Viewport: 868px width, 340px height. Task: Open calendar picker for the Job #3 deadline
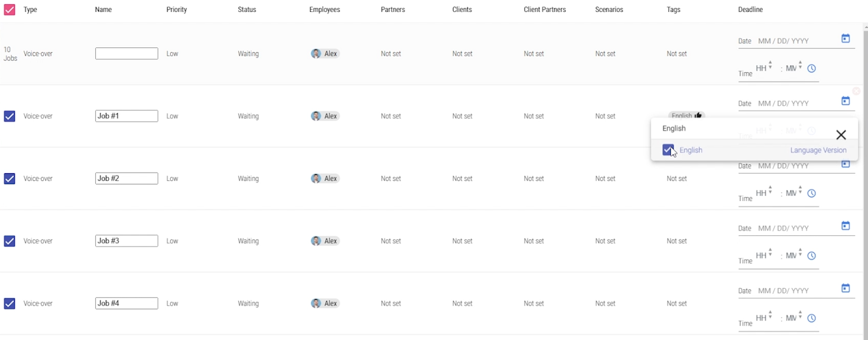[846, 226]
